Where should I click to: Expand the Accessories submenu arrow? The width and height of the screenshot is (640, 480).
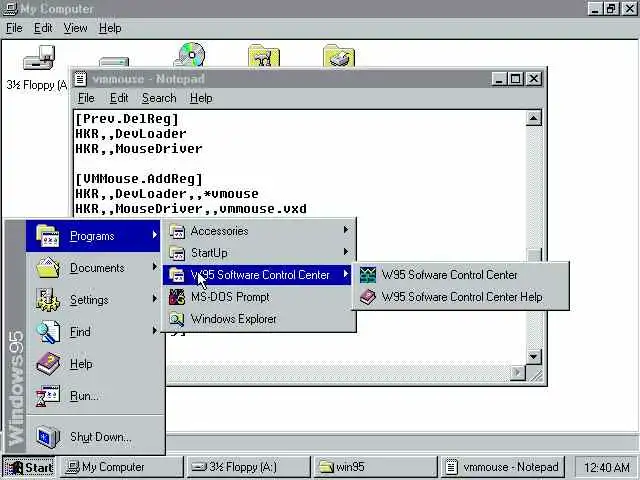(x=346, y=230)
